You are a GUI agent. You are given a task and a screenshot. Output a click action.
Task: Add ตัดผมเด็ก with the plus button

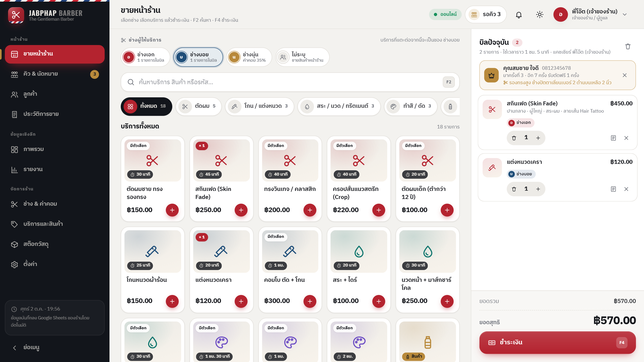click(x=447, y=210)
